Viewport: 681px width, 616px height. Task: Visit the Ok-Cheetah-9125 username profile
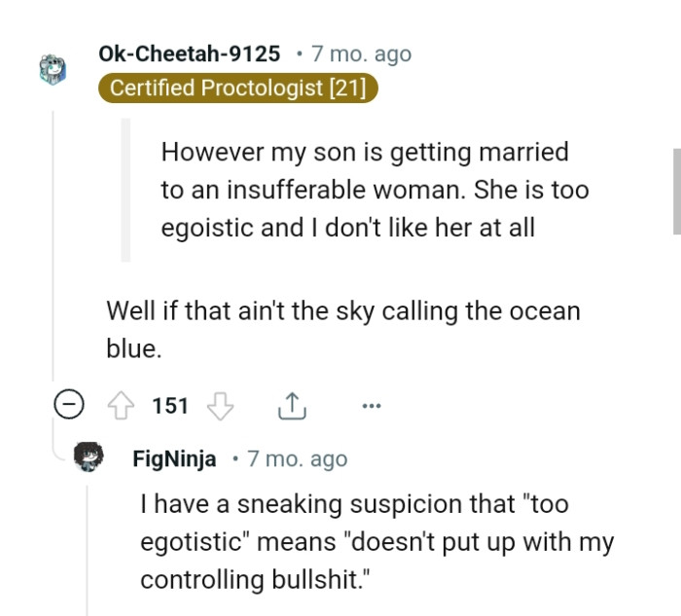click(189, 54)
